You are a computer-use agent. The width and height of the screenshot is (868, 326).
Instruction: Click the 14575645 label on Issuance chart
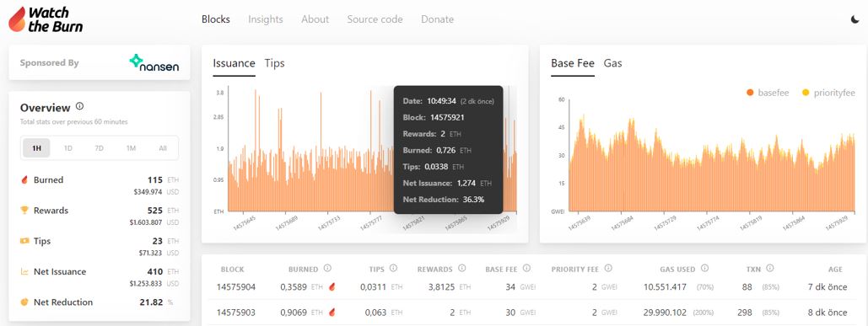[245, 224]
